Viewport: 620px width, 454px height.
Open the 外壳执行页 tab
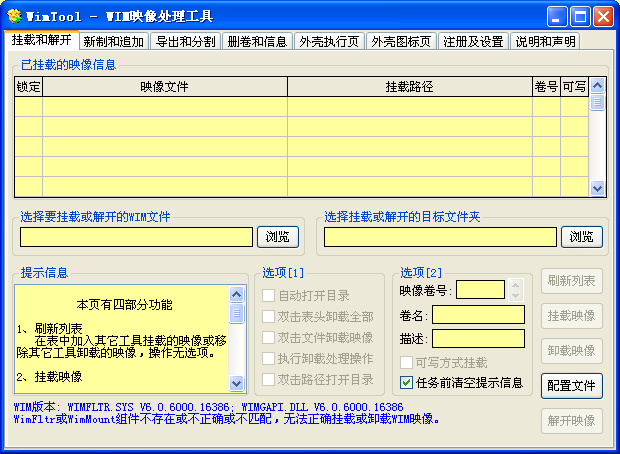tap(329, 41)
